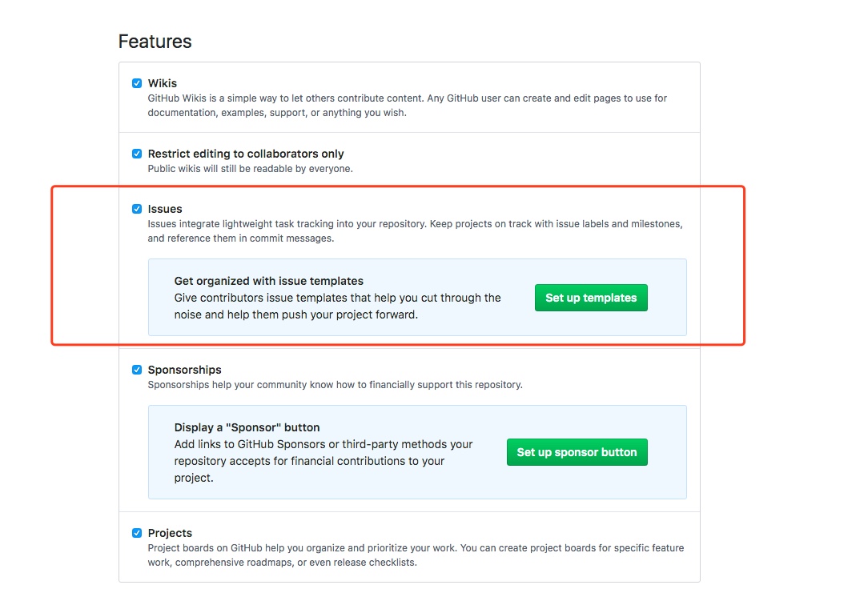This screenshot has width=868, height=609.
Task: Click the bold Projects label text
Action: point(170,533)
